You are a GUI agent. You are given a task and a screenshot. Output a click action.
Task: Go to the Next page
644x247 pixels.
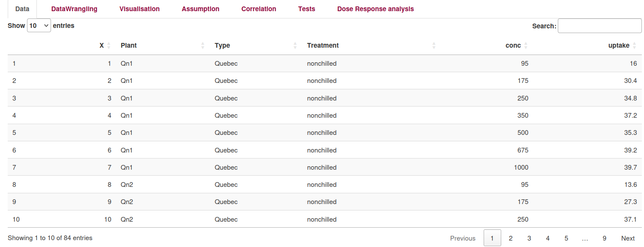coord(628,238)
